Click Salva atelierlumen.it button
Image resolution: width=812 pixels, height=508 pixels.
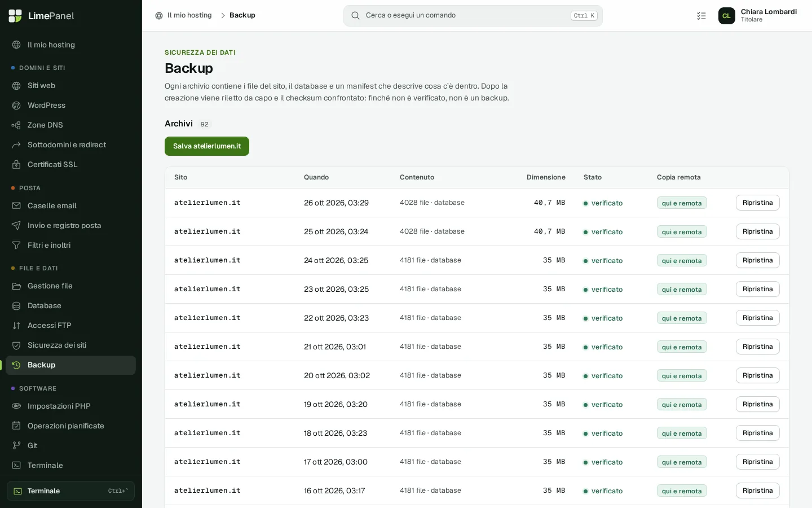coord(207,146)
